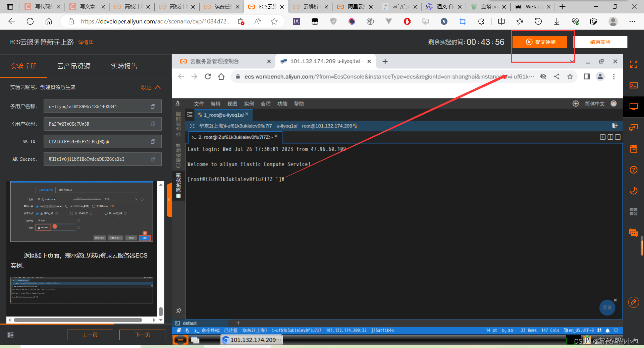This screenshot has height=348, width=644.
Task: Open Edge settings ellipsis menu
Action: pyautogui.click(x=632, y=21)
